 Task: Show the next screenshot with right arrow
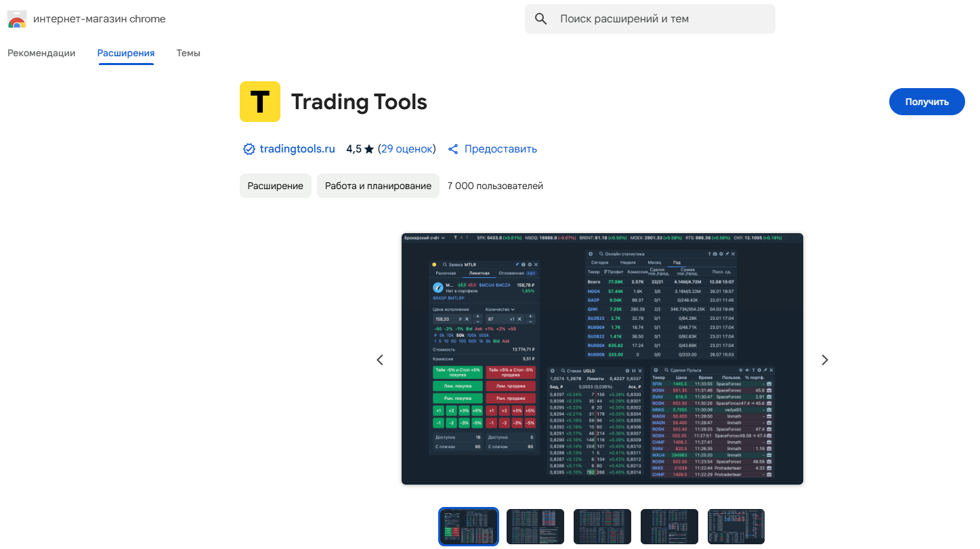[x=825, y=360]
